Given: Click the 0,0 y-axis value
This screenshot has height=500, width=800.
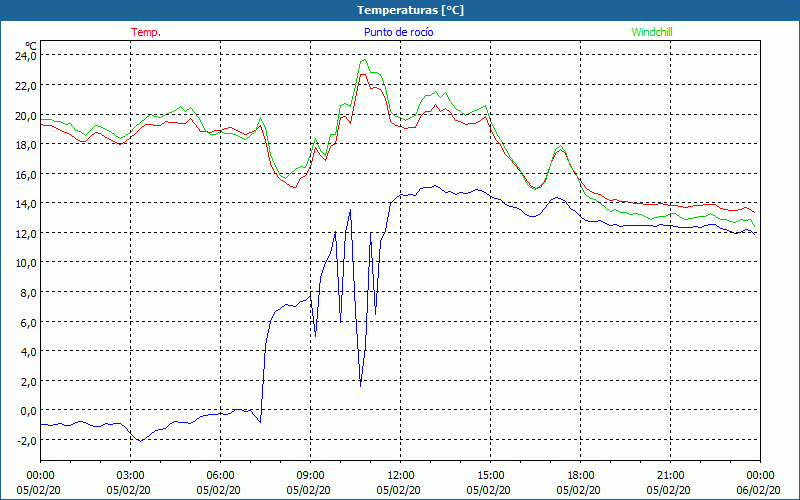Looking at the screenshot, I should tap(28, 411).
